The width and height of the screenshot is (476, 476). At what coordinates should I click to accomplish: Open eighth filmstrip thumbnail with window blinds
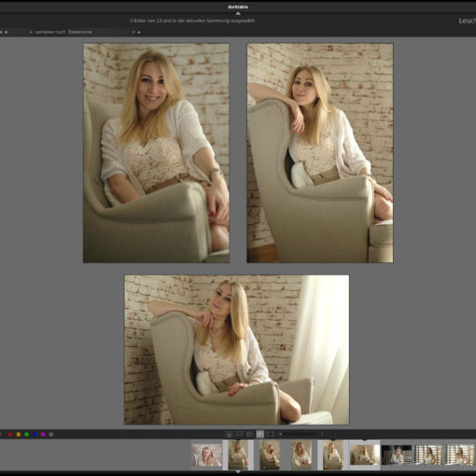coord(428,455)
